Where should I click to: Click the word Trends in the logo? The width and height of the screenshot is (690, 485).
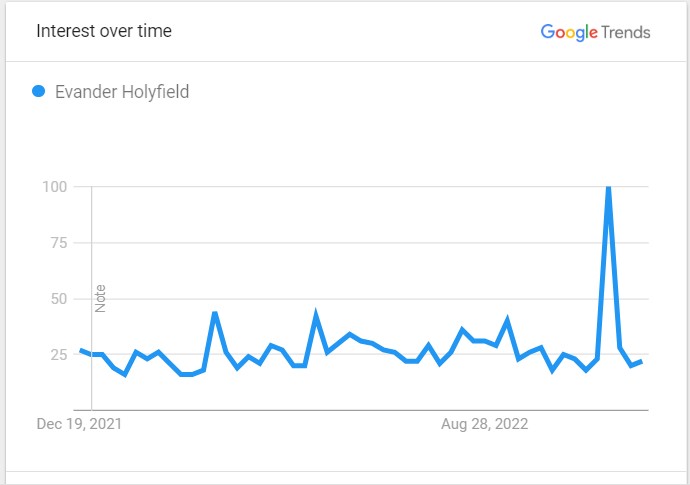(x=626, y=33)
